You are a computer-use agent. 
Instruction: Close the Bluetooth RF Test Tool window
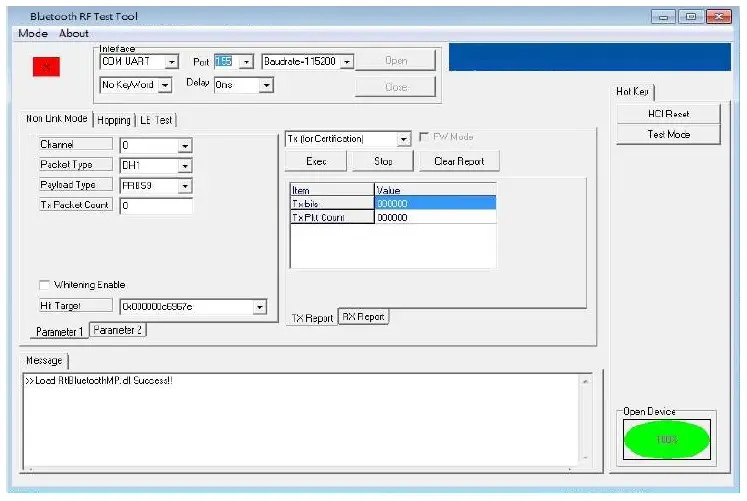719,17
